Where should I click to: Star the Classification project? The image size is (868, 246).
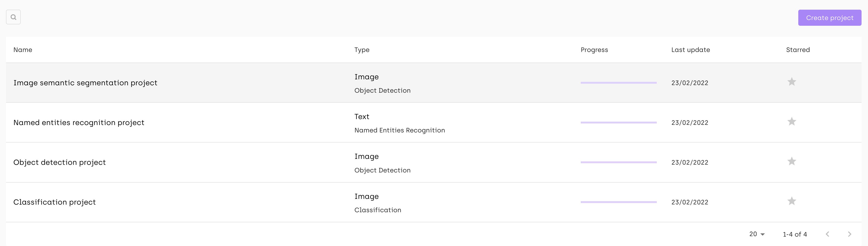[x=792, y=201]
